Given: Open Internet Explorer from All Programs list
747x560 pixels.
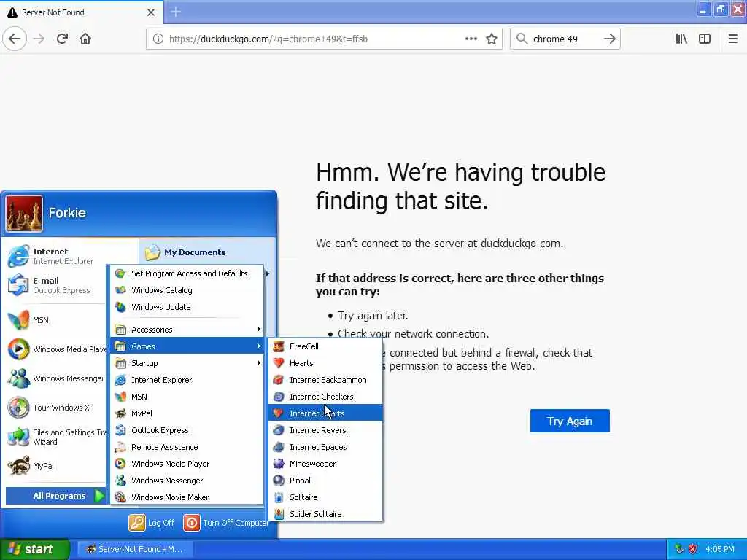Looking at the screenshot, I should pyautogui.click(x=187, y=379).
